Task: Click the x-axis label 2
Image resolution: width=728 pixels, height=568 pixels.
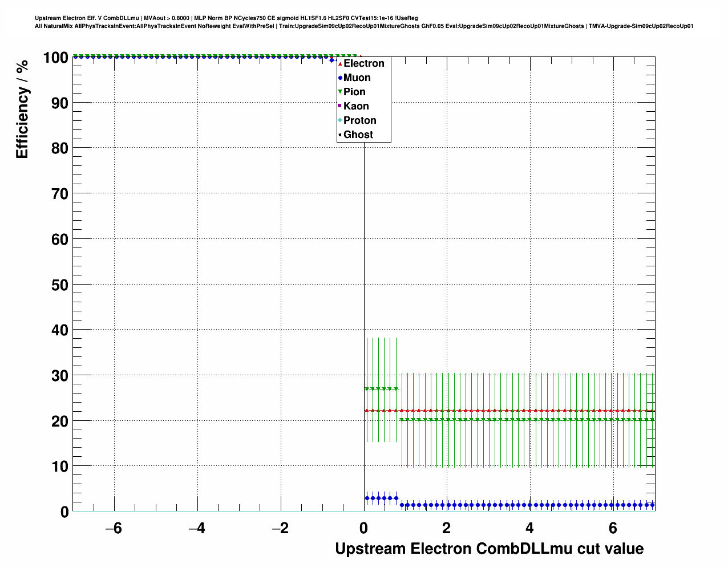Action: [447, 528]
